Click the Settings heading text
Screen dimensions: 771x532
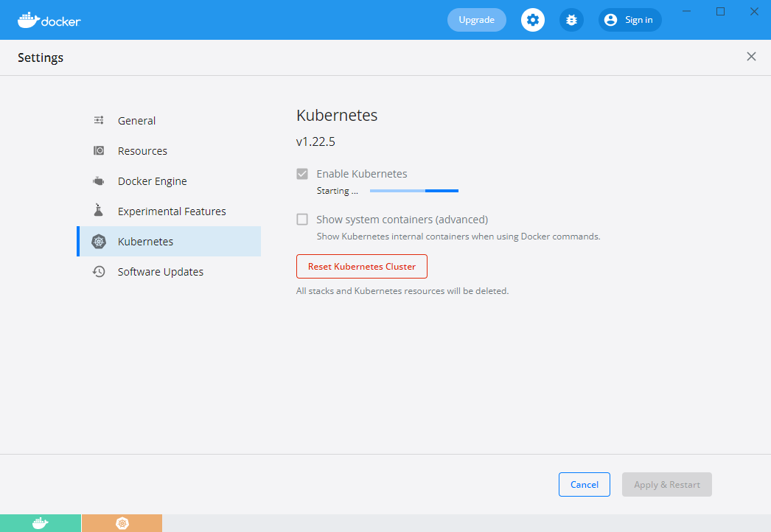[41, 57]
